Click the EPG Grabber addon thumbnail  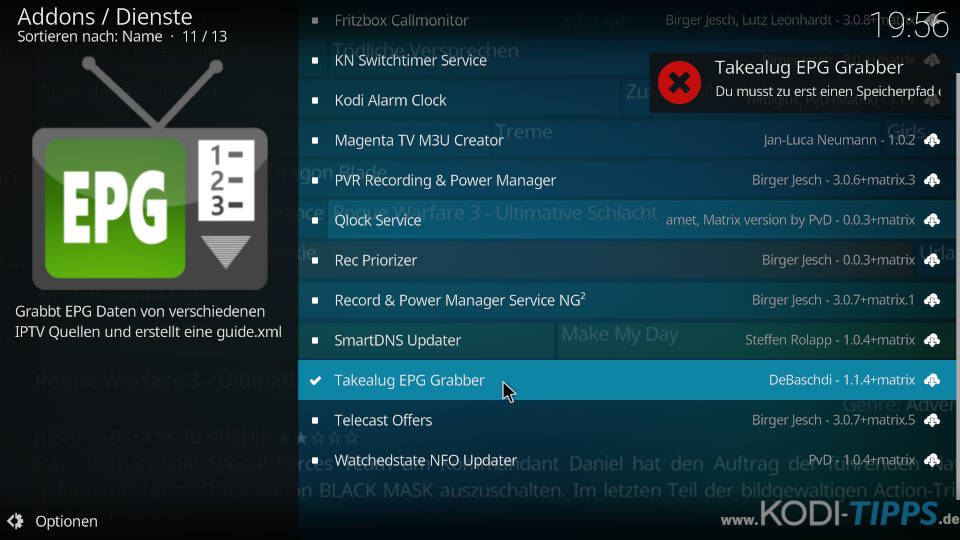click(150, 174)
